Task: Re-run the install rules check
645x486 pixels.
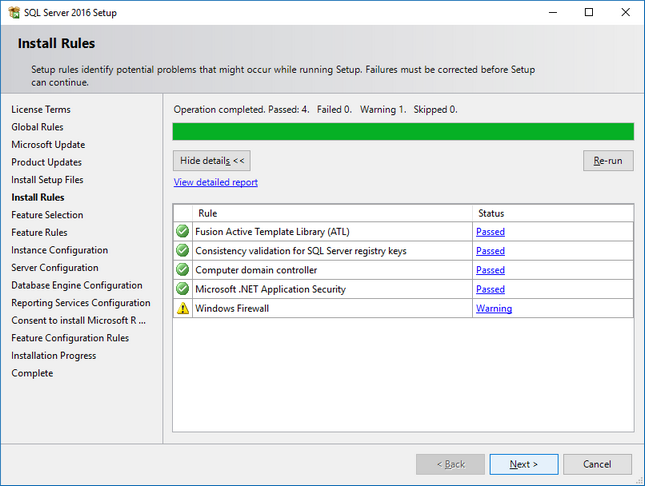Action: tap(608, 160)
